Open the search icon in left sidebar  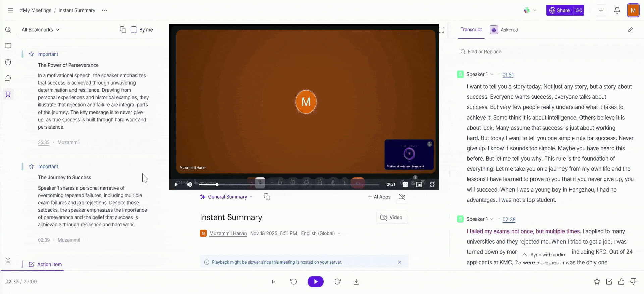point(8,30)
